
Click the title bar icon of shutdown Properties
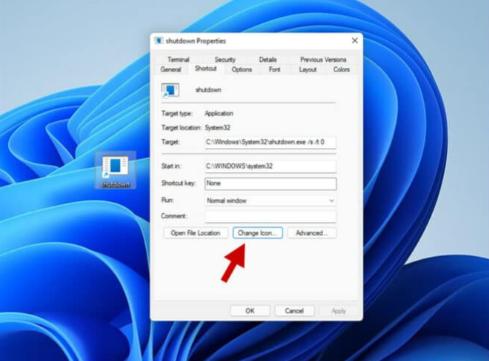point(159,41)
